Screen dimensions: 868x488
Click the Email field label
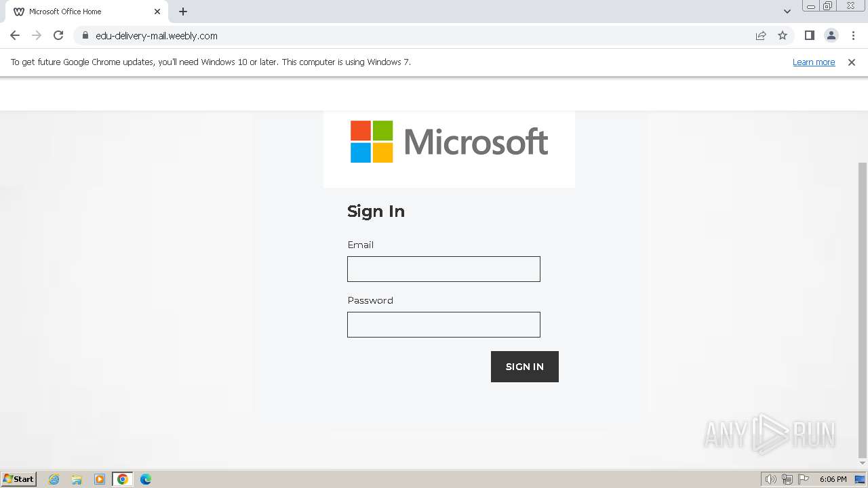click(x=360, y=245)
